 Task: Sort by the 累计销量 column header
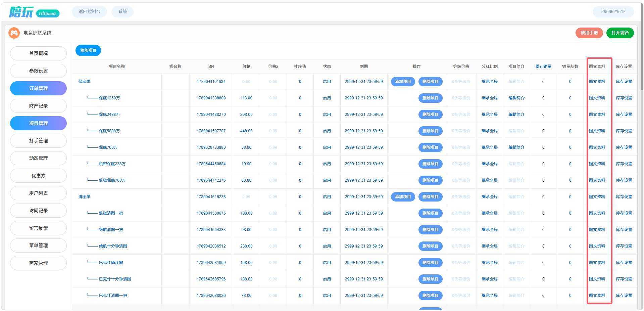[x=543, y=66]
